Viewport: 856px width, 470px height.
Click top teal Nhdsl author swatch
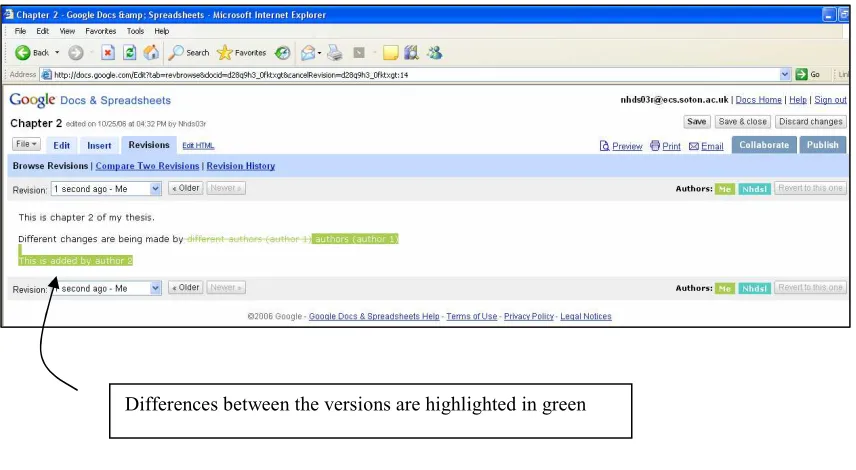[x=754, y=189]
